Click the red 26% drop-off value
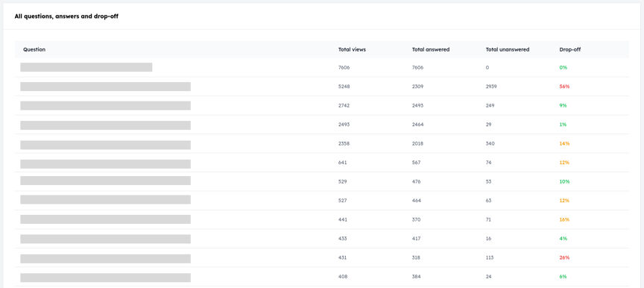 (564, 257)
